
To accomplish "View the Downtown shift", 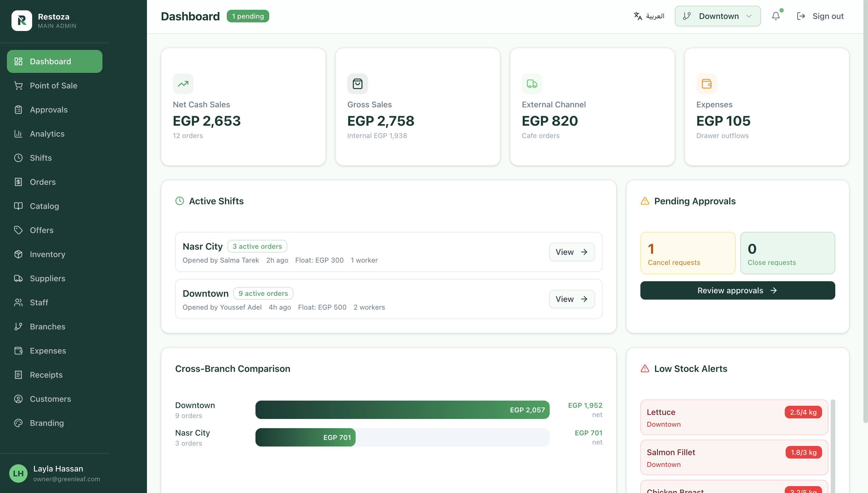I will [x=572, y=299].
